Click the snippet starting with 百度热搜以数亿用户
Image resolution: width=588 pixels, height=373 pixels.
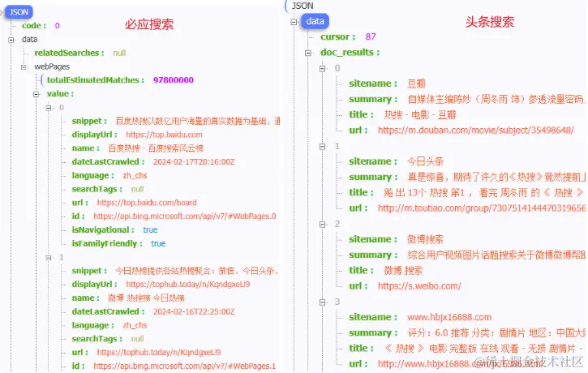[x=198, y=121]
